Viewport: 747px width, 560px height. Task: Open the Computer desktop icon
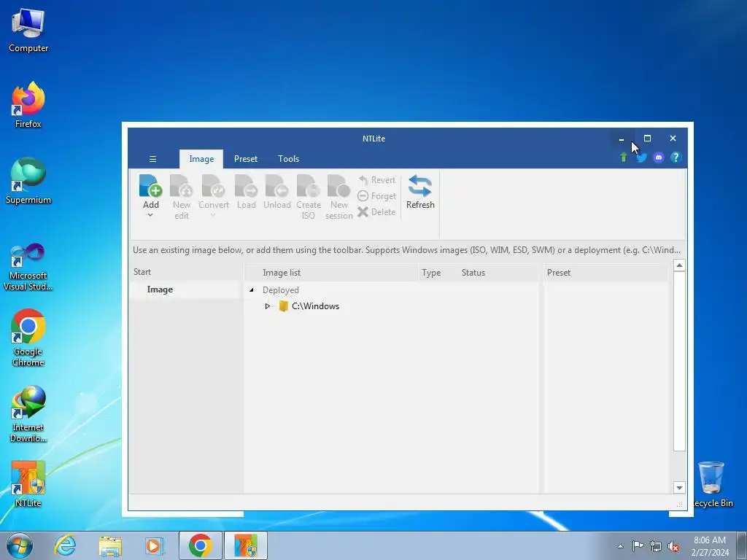tap(28, 31)
